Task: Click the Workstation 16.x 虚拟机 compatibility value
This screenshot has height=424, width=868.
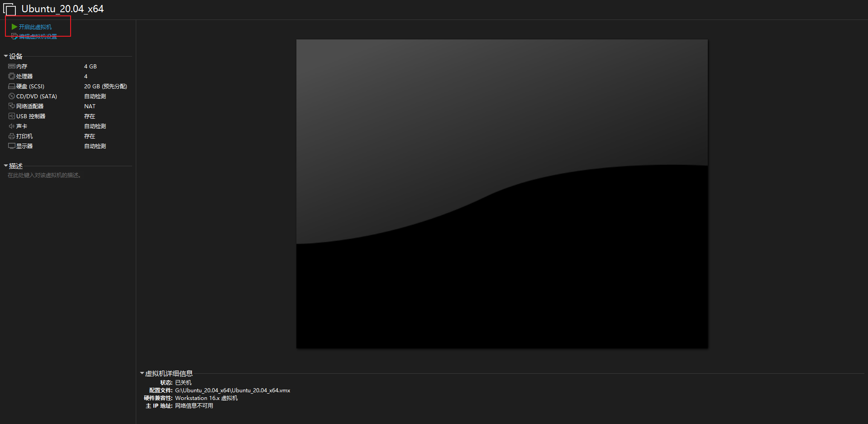Action: tap(206, 398)
